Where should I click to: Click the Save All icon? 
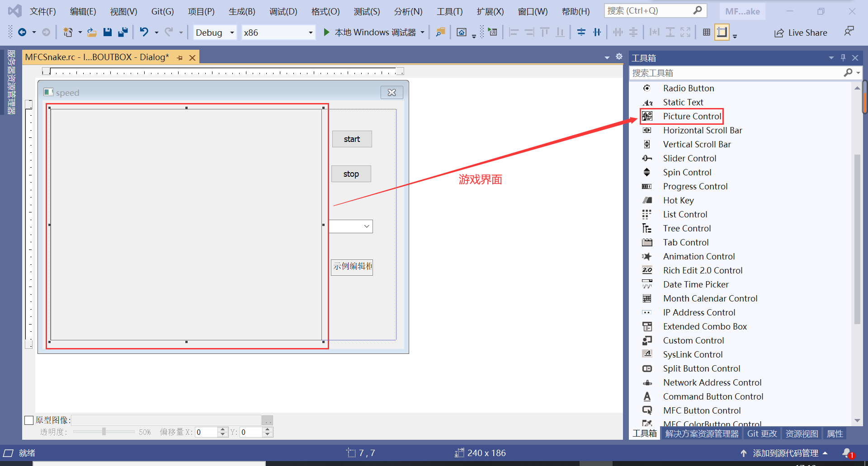123,32
